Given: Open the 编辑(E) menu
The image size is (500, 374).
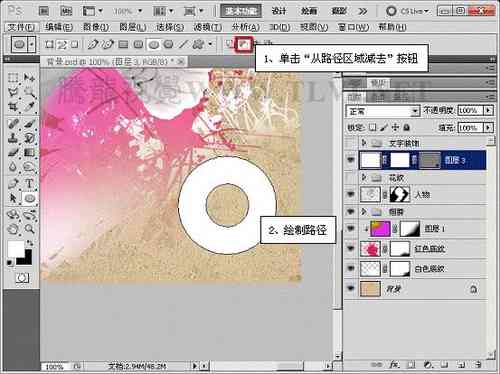Looking at the screenshot, I should [59, 27].
